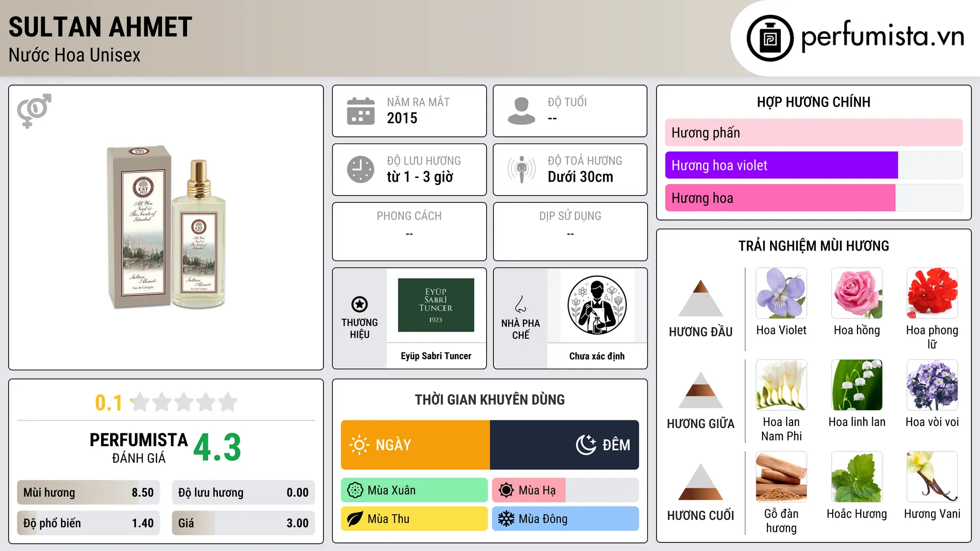The height and width of the screenshot is (551, 980).
Task: Click the longevity value từ 1 - 3 giờ
Action: coord(420,177)
